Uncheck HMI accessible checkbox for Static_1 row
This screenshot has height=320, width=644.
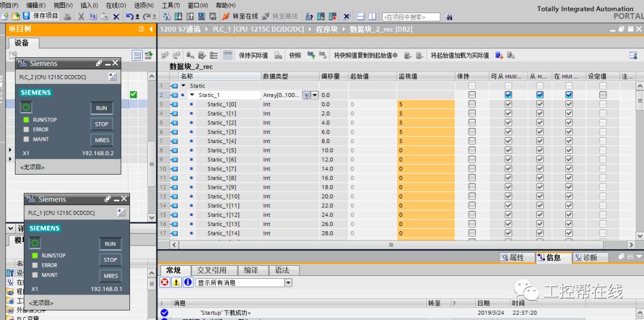(x=509, y=95)
